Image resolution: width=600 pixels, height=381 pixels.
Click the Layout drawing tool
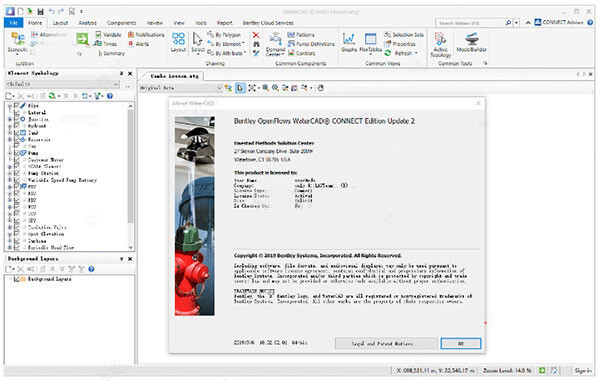click(x=178, y=42)
